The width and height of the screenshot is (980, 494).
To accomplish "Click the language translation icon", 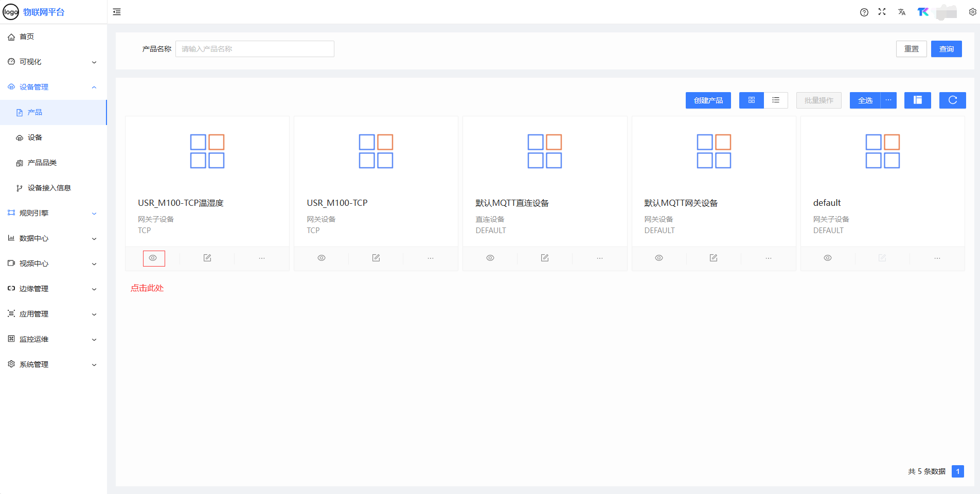I will click(901, 12).
